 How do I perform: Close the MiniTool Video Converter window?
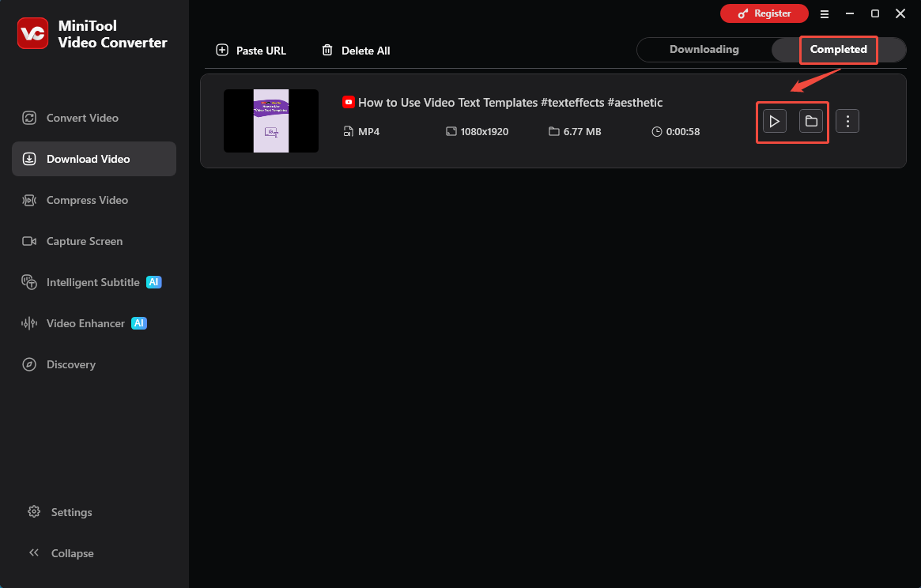point(900,13)
